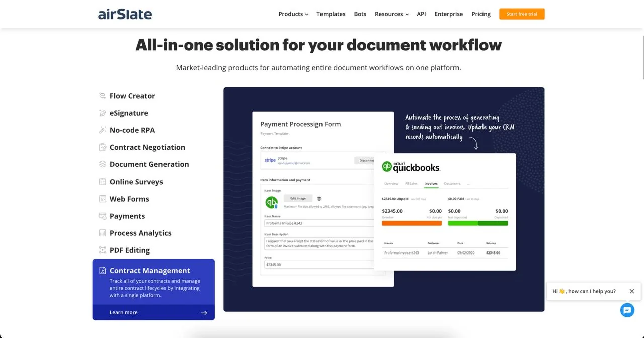Go to the API page

click(x=421, y=14)
